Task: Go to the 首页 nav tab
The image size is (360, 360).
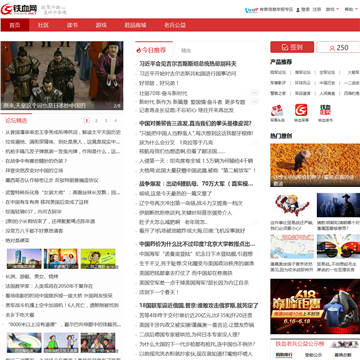Action: (x=15, y=25)
